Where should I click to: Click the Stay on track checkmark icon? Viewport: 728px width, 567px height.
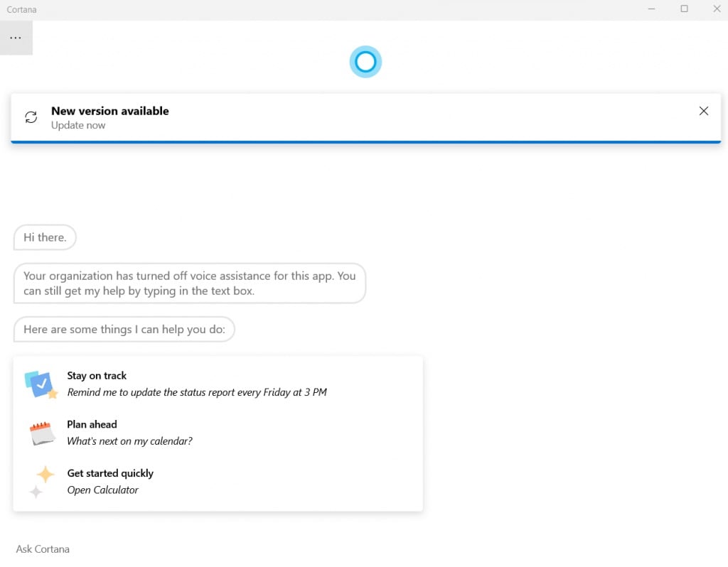click(x=41, y=384)
